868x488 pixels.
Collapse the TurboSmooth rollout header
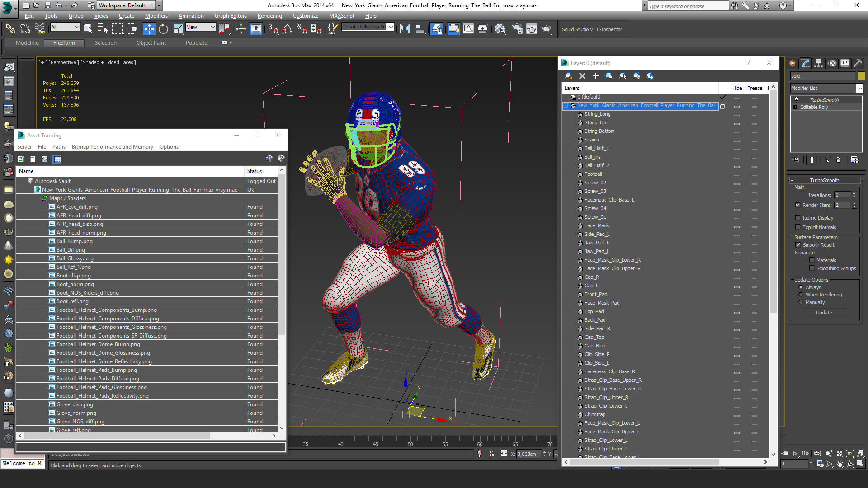coord(824,180)
